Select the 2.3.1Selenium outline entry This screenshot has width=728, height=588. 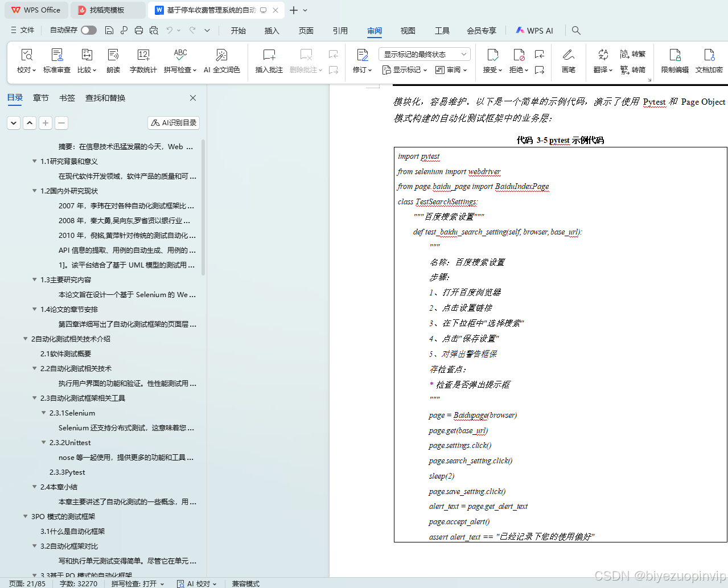71,413
